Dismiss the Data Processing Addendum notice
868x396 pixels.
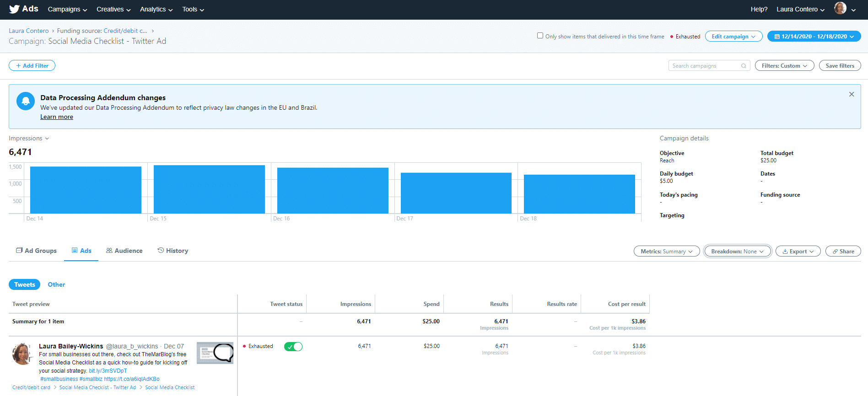(852, 94)
